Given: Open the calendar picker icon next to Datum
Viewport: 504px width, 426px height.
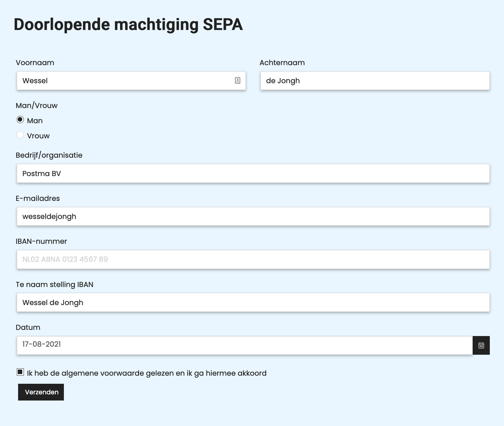Looking at the screenshot, I should 481,345.
